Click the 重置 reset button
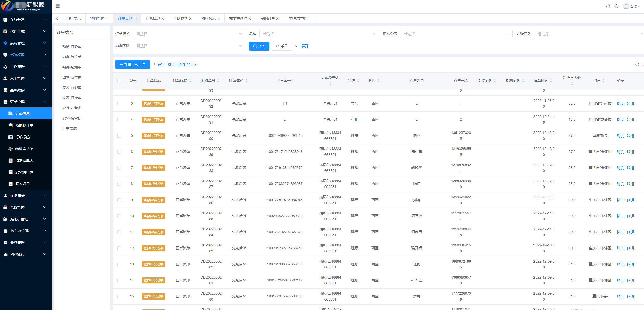The image size is (644, 310). tap(282, 46)
